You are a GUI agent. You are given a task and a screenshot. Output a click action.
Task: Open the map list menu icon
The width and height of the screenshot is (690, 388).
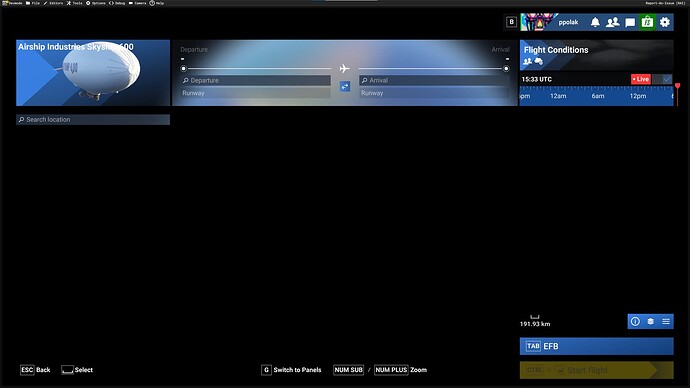[x=666, y=322]
